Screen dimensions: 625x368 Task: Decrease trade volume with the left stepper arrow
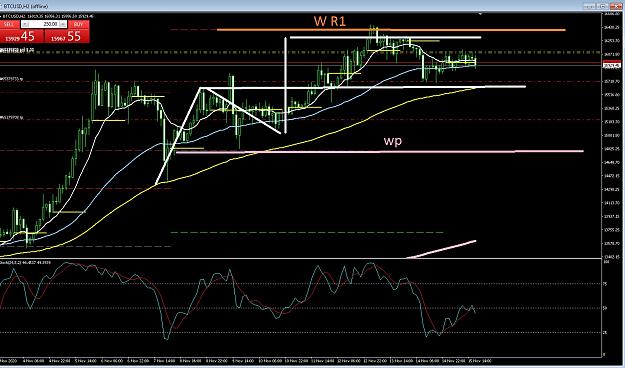click(x=24, y=24)
